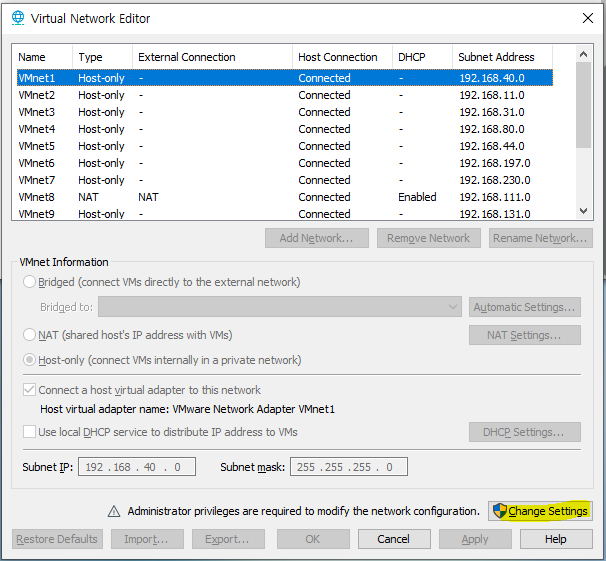Select the VMnet3 row

285,112
